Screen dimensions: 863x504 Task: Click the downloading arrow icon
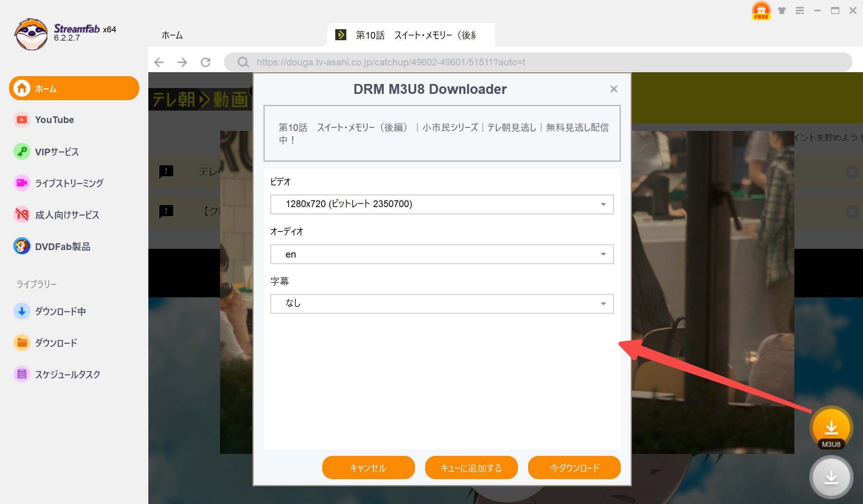(22, 311)
